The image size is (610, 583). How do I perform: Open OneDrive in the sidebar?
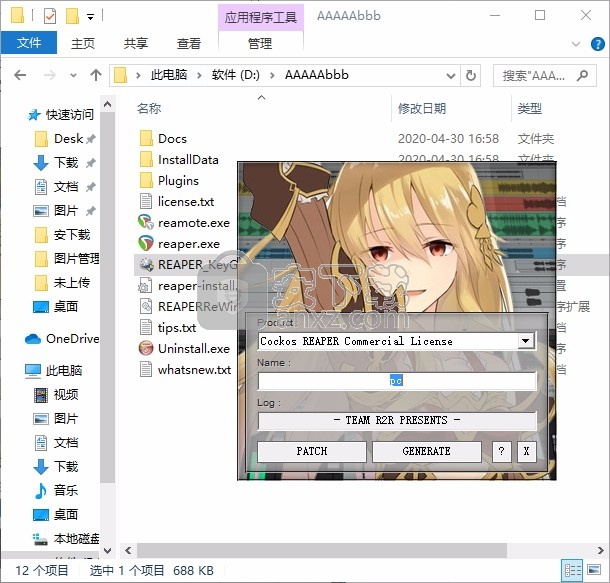click(62, 339)
